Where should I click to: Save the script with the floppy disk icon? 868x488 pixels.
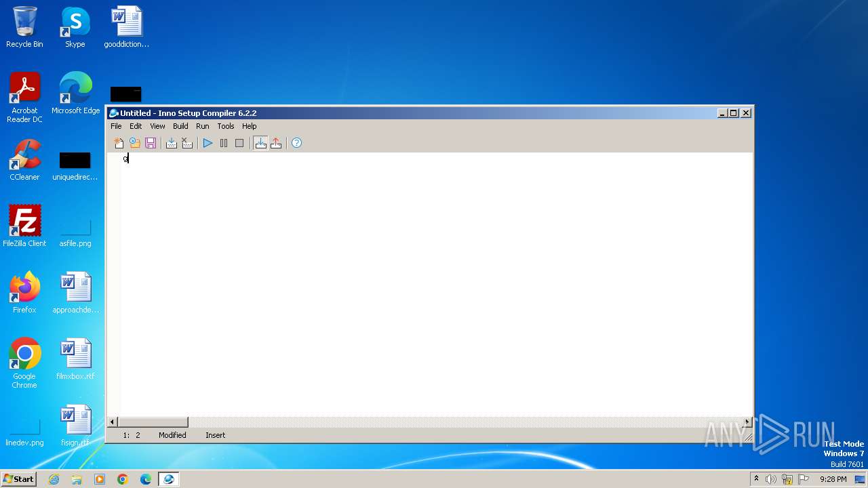point(151,143)
